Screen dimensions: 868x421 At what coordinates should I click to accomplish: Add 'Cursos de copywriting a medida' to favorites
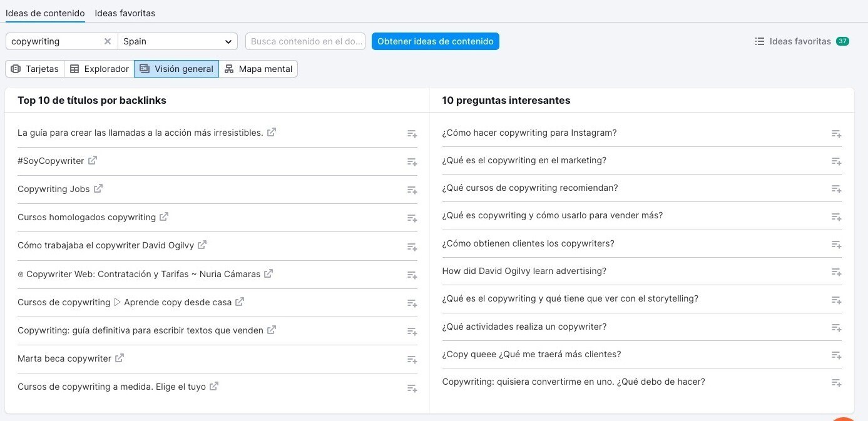(412, 388)
